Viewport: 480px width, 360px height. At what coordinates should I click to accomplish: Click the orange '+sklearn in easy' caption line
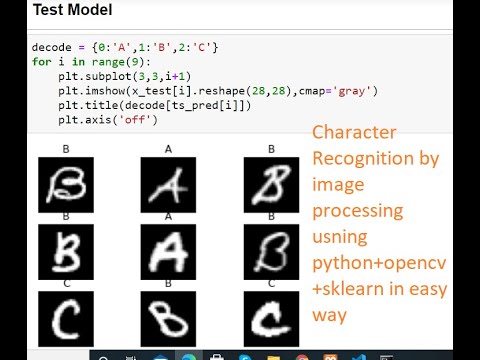(x=380, y=289)
